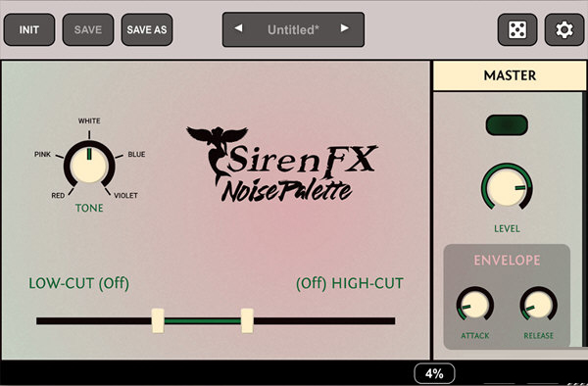Set tone to VIOLET label

click(x=125, y=196)
